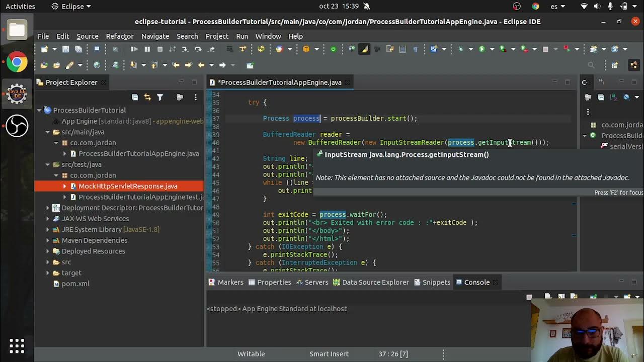Image resolution: width=644 pixels, height=362 pixels.
Task: Click the New file toolbar icon
Action: [44, 49]
